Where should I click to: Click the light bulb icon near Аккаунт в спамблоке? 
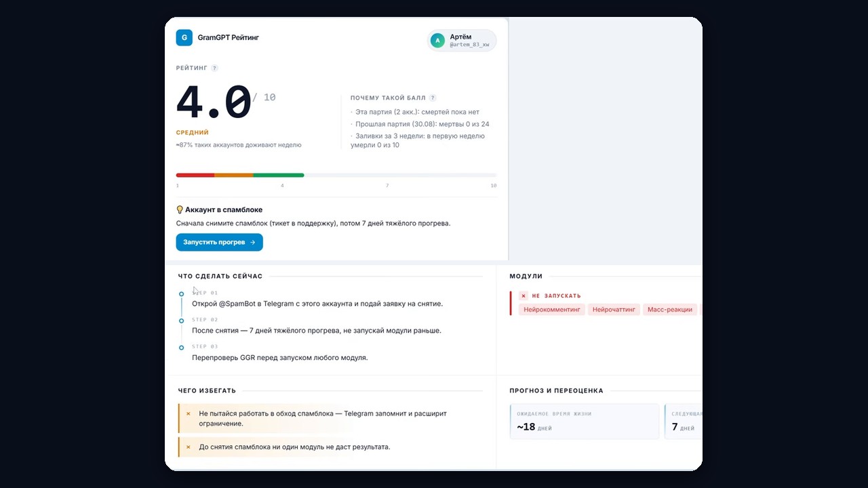point(180,210)
